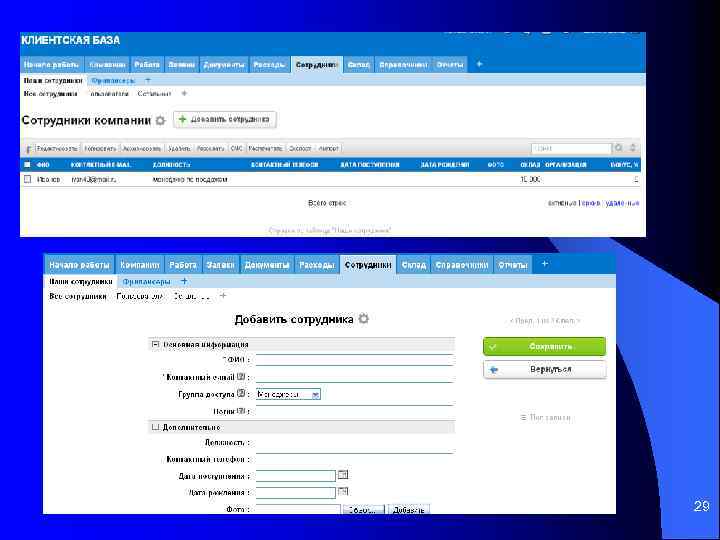The image size is (720, 540).
Task: Click the "Дата рождения" date input
Action: [296, 493]
